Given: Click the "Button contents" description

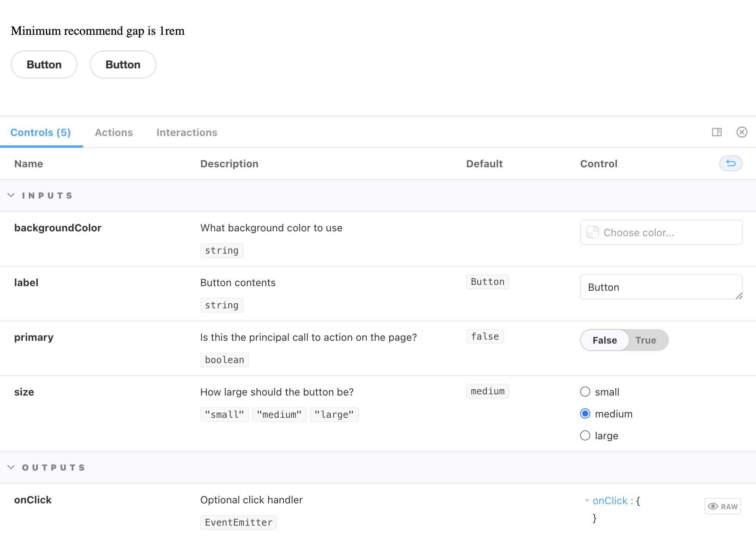Looking at the screenshot, I should pos(238,283).
